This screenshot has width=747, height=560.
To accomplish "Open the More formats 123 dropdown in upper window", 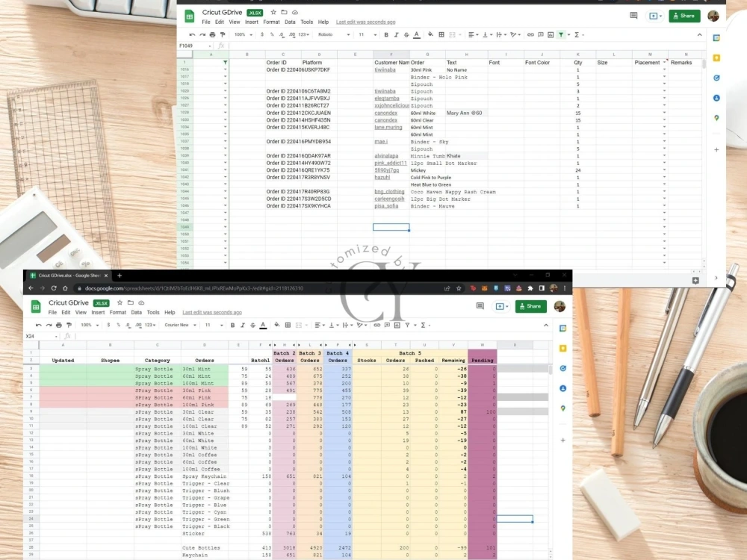I will coord(304,35).
